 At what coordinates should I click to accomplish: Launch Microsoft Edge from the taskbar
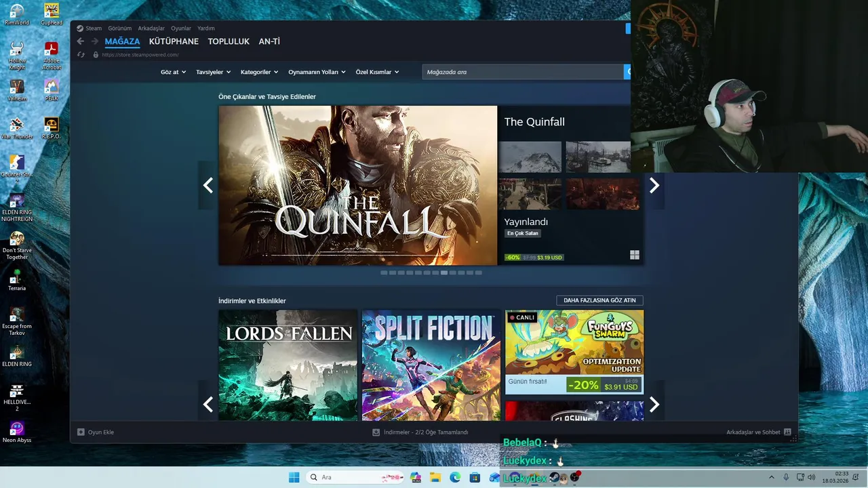click(455, 477)
